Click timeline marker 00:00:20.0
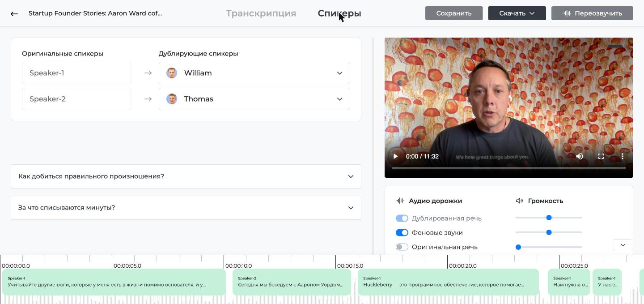The width and height of the screenshot is (644, 304). click(462, 266)
